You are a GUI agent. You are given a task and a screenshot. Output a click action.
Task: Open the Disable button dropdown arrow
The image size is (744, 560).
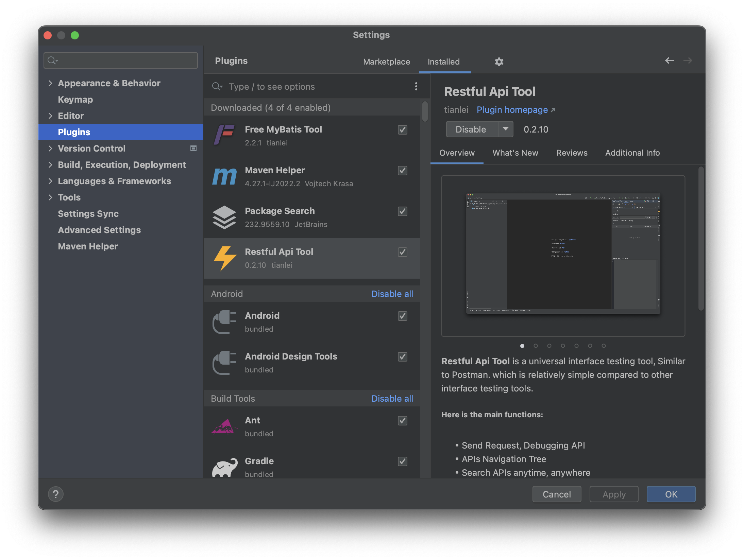(x=506, y=129)
